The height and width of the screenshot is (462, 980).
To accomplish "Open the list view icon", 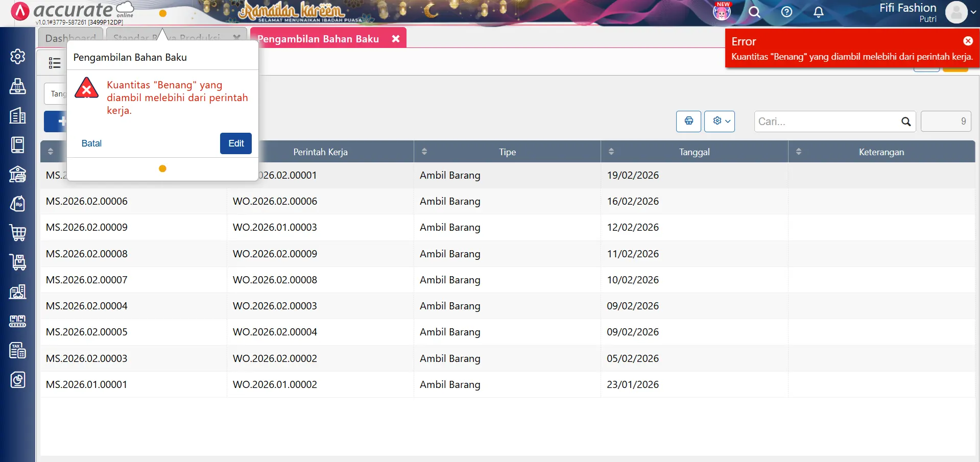I will pos(54,63).
